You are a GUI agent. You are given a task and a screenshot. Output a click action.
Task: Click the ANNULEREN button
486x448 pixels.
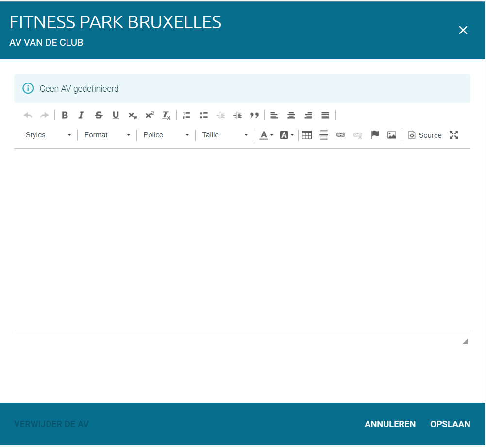[x=390, y=424]
